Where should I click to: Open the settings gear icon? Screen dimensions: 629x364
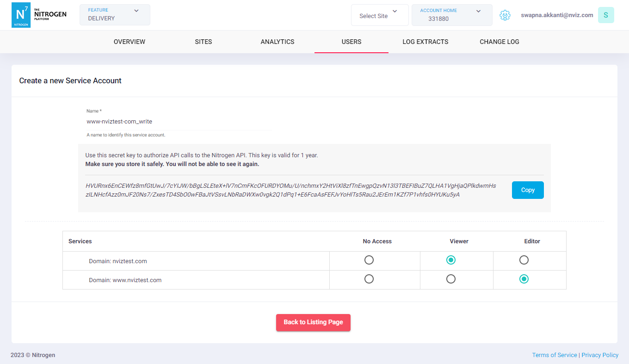pyautogui.click(x=505, y=15)
